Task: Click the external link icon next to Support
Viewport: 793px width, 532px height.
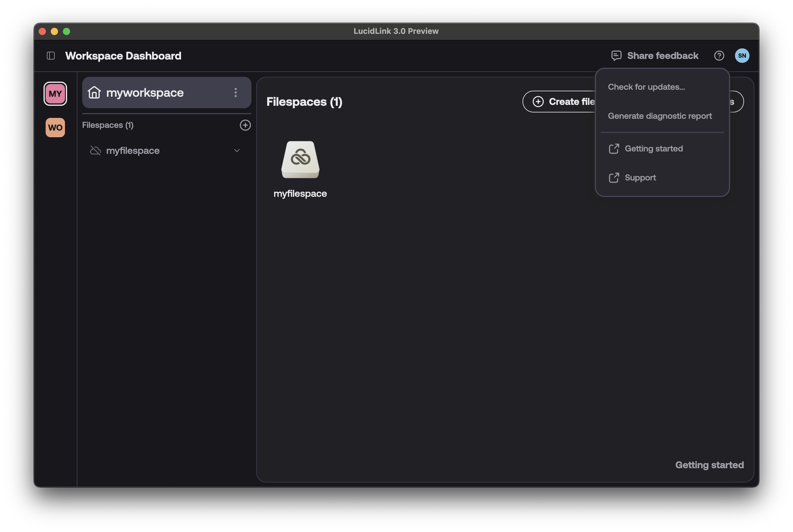Action: (613, 178)
